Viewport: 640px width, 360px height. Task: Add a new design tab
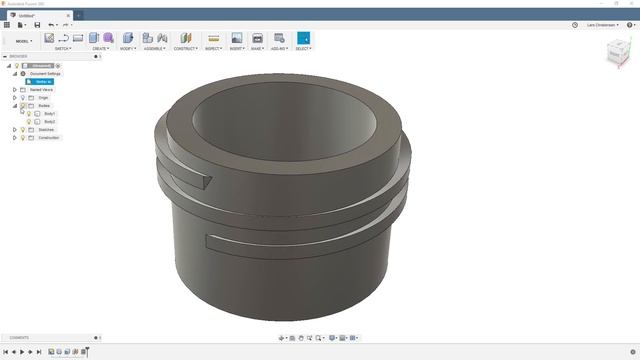(x=78, y=16)
